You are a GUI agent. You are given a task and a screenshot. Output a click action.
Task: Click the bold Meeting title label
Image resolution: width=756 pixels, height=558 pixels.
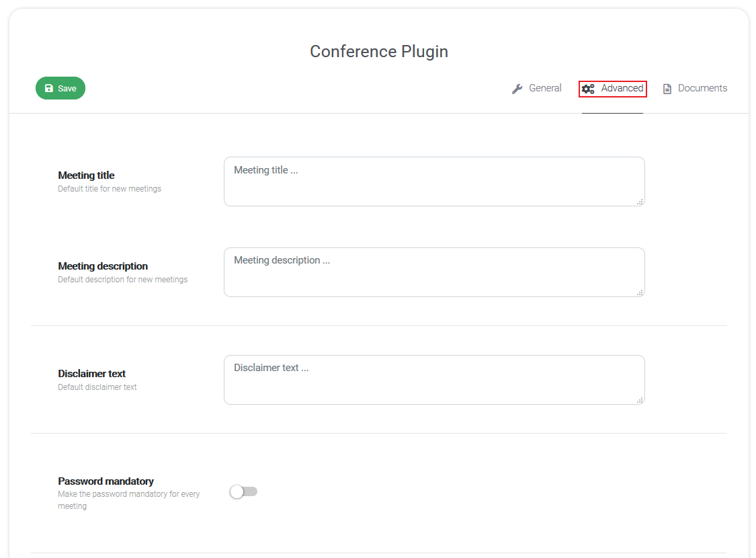click(86, 175)
